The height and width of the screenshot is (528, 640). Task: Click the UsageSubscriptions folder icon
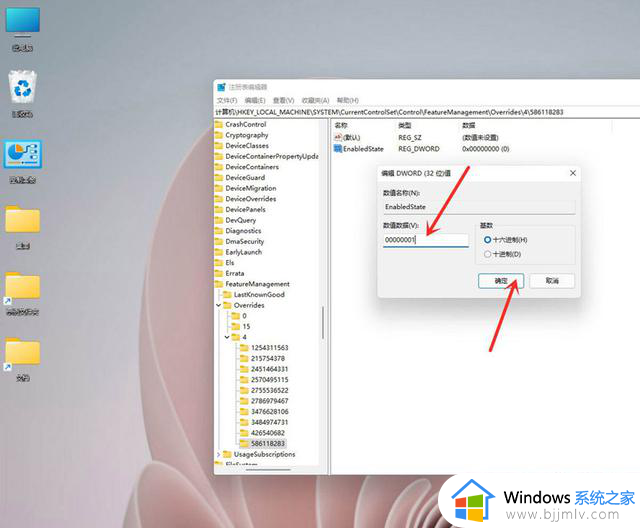pyautogui.click(x=227, y=454)
